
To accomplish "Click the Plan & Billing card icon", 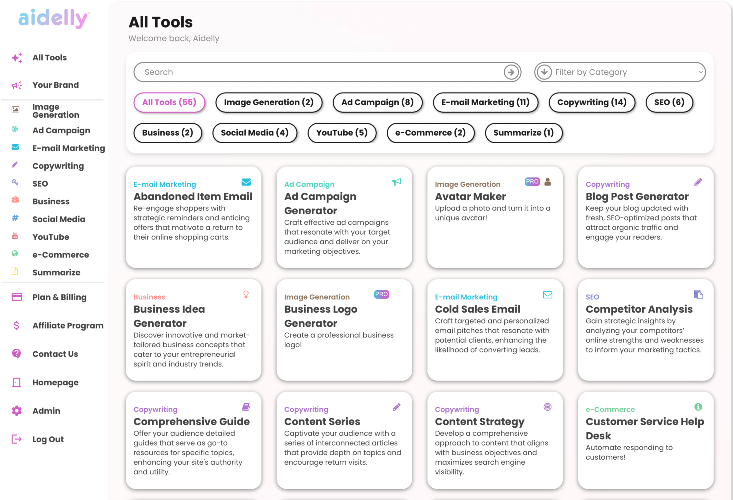I will [x=17, y=297].
